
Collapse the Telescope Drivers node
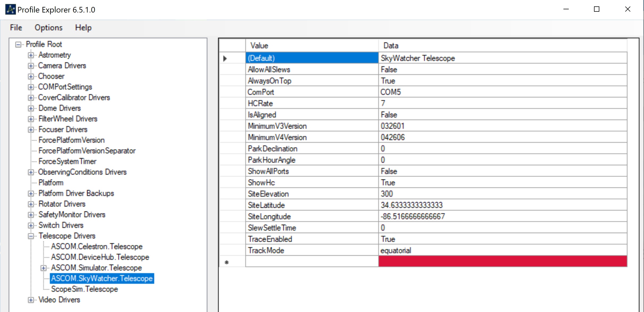pos(31,236)
